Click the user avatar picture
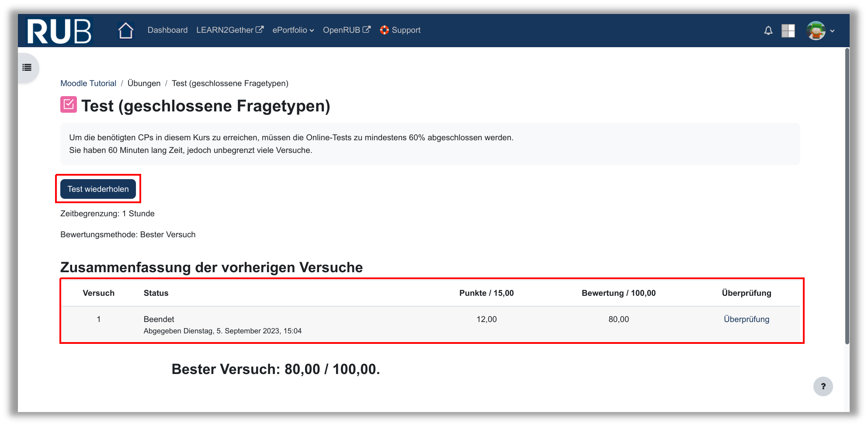The image size is (868, 426). 816,31
